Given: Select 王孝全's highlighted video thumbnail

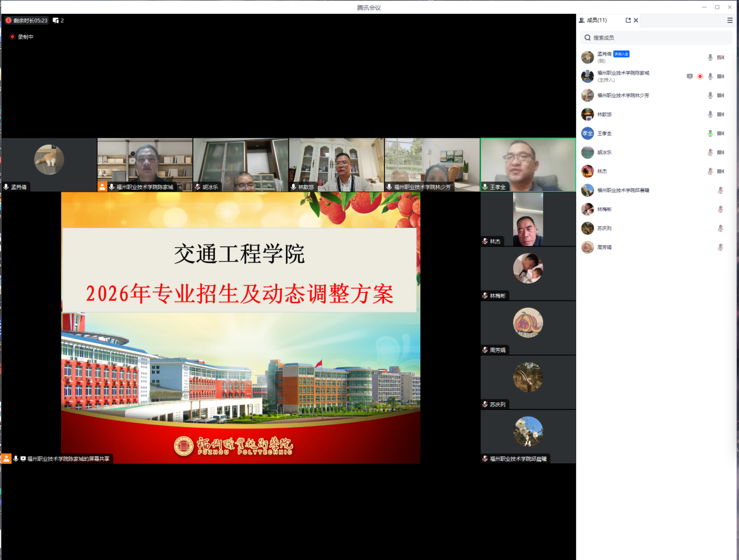Looking at the screenshot, I should pyautogui.click(x=528, y=164).
